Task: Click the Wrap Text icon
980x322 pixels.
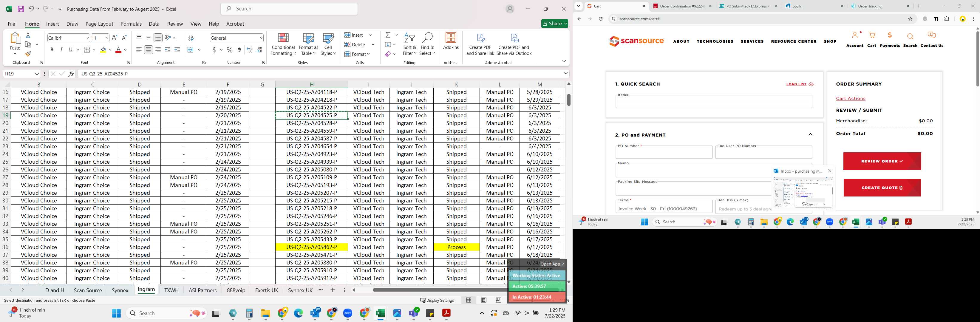Action: 191,38
